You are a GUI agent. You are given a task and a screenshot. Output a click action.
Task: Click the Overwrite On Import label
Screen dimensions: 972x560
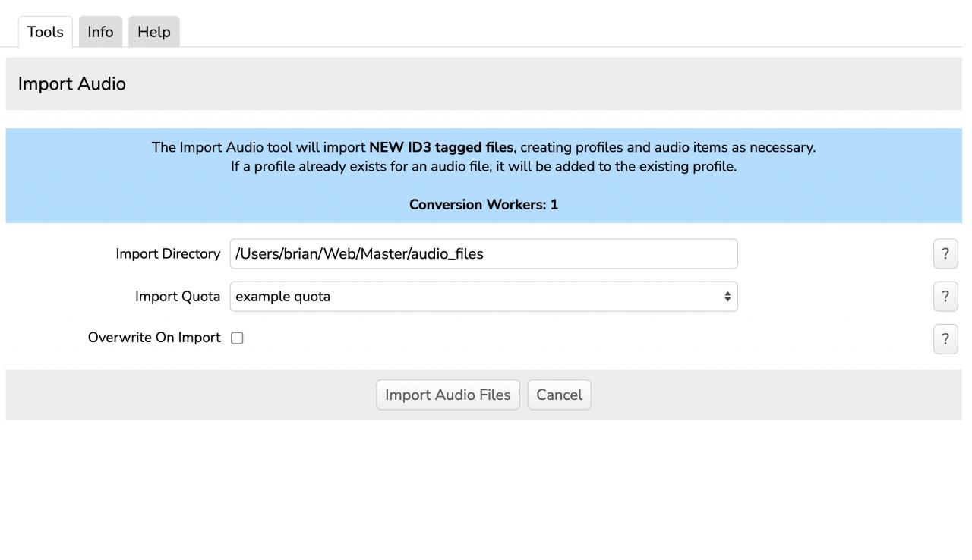[154, 338]
